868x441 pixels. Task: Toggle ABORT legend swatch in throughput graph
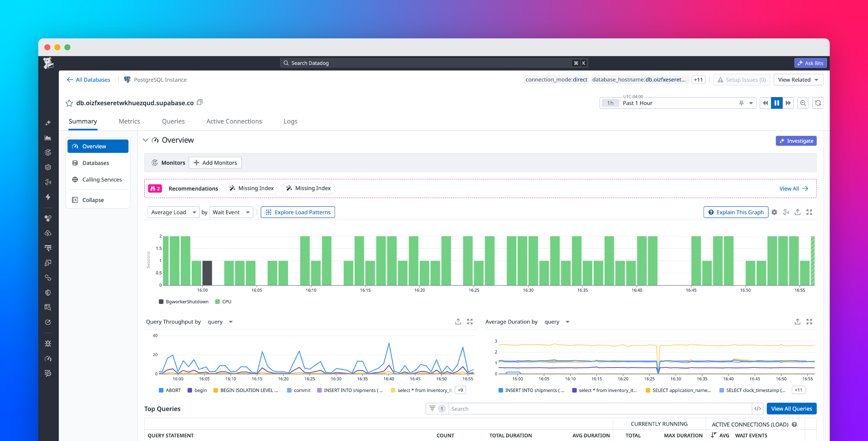pos(161,391)
